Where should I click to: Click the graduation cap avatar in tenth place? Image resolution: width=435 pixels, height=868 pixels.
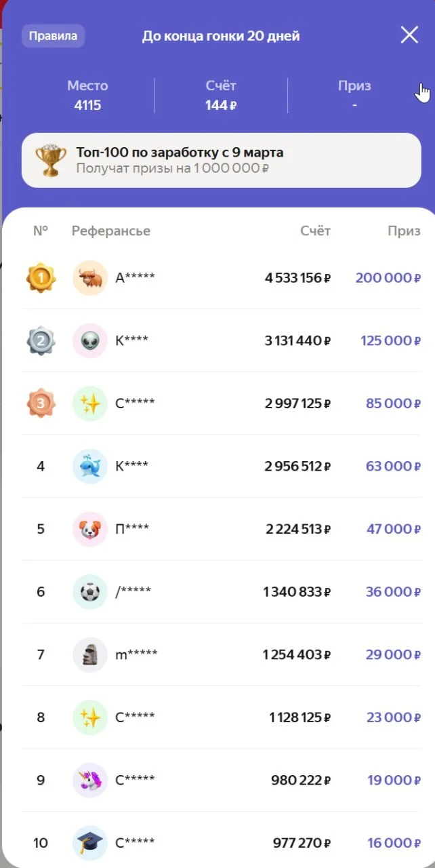(90, 843)
